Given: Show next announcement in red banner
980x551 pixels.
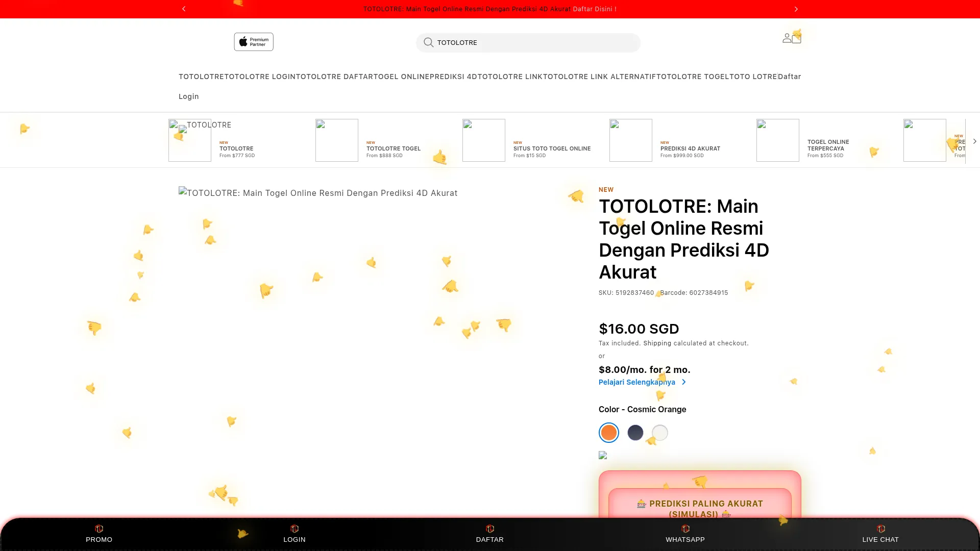Looking at the screenshot, I should [x=796, y=9].
